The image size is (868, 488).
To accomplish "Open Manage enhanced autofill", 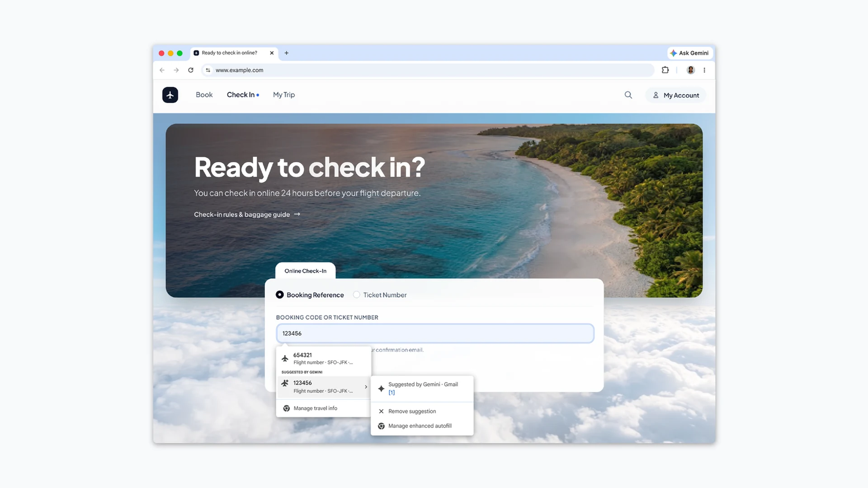I will [422, 426].
